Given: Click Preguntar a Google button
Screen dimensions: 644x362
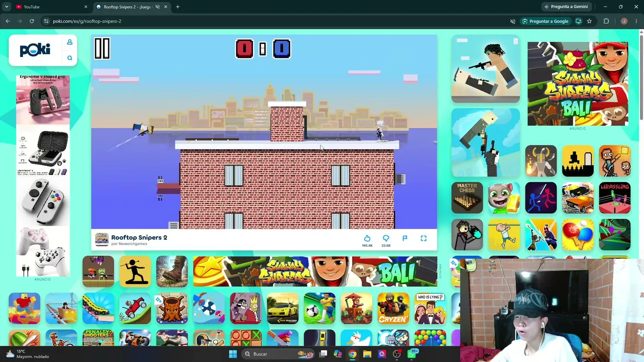Looking at the screenshot, I should 545,21.
